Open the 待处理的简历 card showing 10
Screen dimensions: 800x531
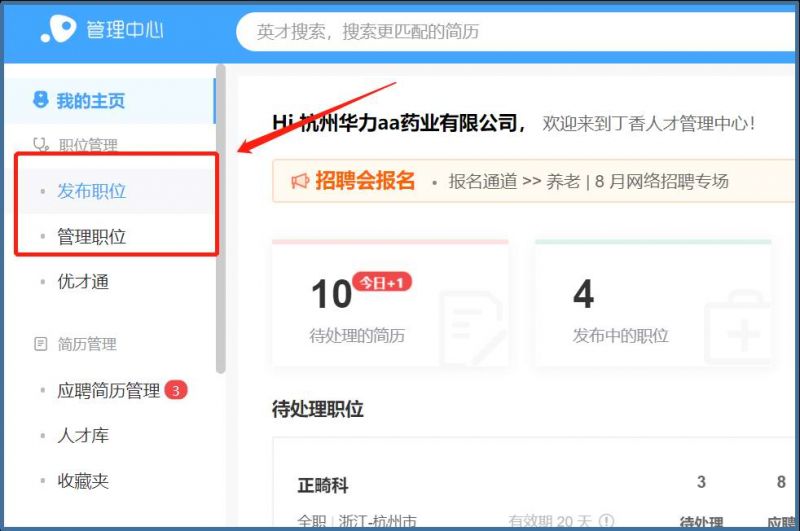click(x=390, y=304)
